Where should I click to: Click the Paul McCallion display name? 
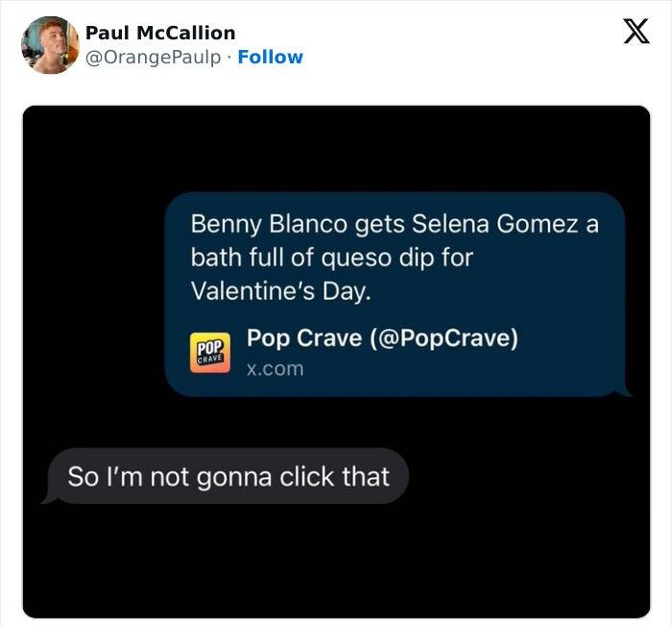click(160, 33)
